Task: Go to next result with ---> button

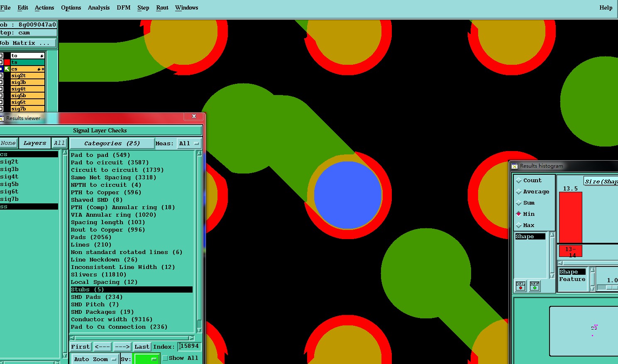Action: click(122, 347)
